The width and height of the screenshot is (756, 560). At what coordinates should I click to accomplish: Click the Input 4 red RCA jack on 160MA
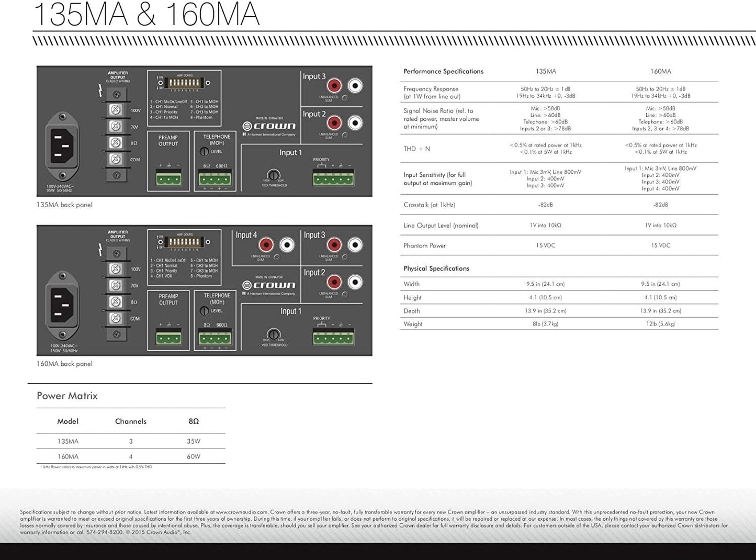point(267,243)
